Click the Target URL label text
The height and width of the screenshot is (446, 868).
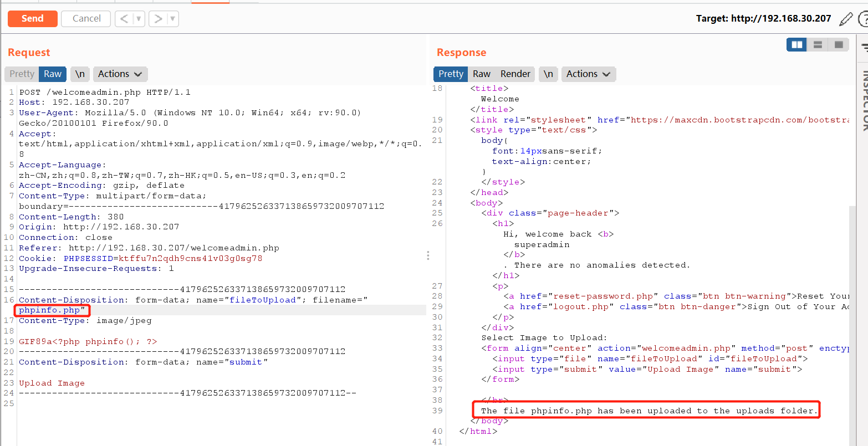(x=763, y=18)
